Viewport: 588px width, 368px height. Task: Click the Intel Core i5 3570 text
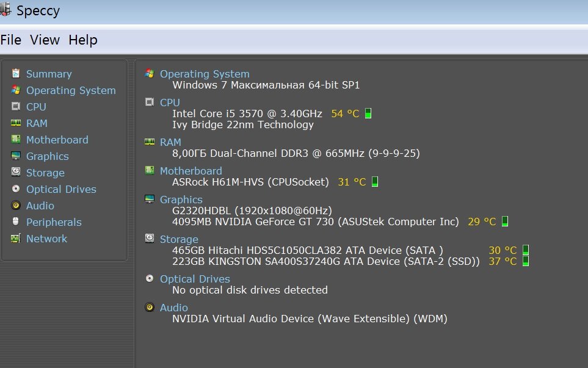247,114
